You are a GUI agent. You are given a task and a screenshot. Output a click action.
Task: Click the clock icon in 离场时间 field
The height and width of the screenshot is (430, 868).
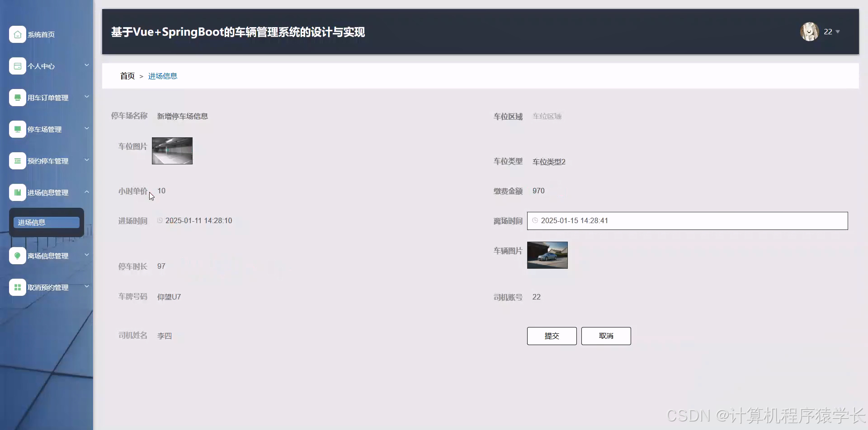point(536,220)
